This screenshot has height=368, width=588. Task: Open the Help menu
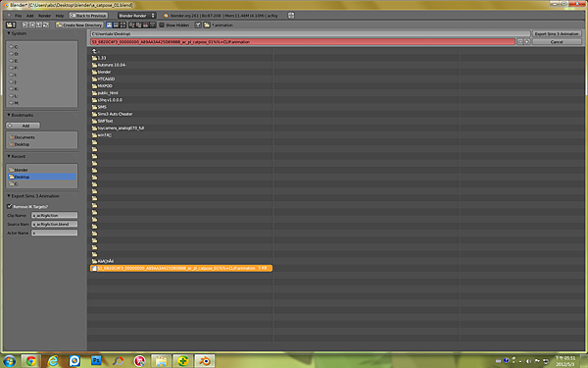60,16
